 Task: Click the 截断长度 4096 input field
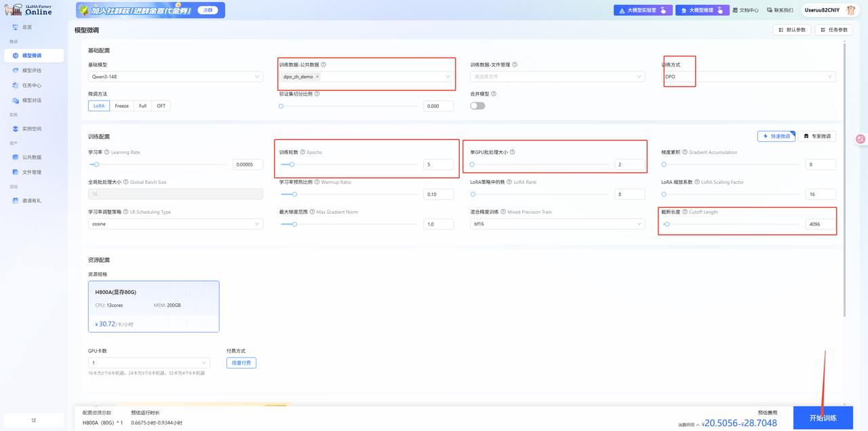coord(820,224)
